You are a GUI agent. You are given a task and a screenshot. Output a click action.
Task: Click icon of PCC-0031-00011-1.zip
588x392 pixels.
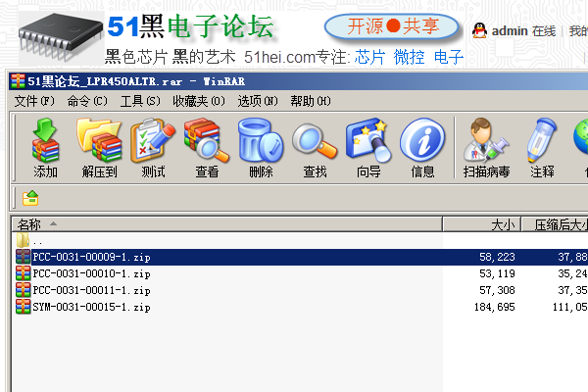tap(23, 290)
